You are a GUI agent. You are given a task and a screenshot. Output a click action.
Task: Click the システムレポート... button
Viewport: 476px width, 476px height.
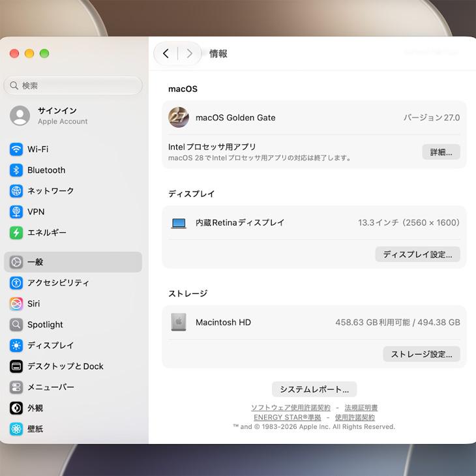(314, 389)
